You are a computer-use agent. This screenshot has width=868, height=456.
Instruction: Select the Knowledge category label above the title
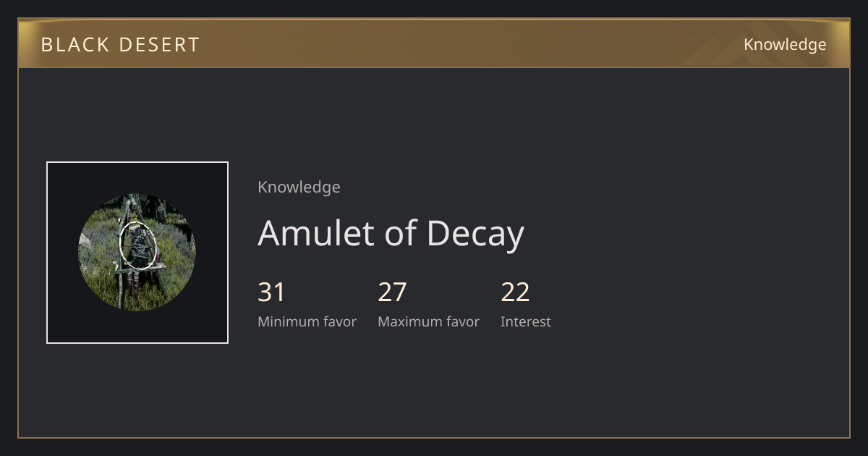[299, 187]
